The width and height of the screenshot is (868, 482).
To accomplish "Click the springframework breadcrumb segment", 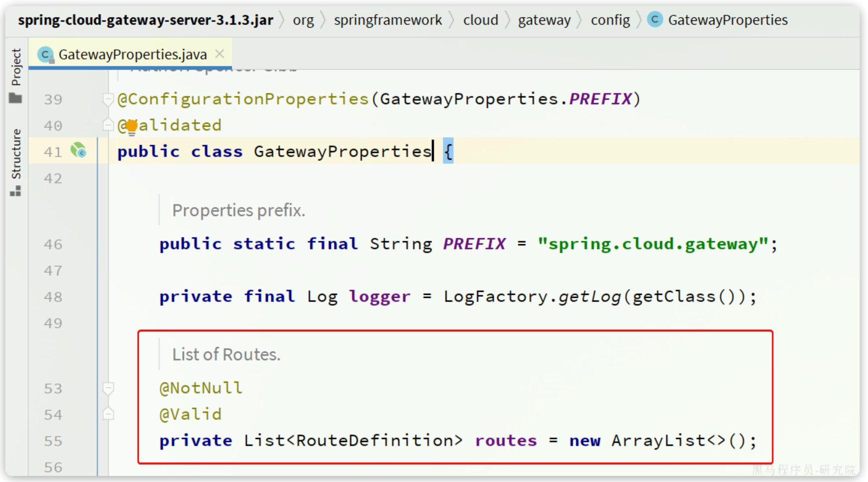I will pos(387,20).
